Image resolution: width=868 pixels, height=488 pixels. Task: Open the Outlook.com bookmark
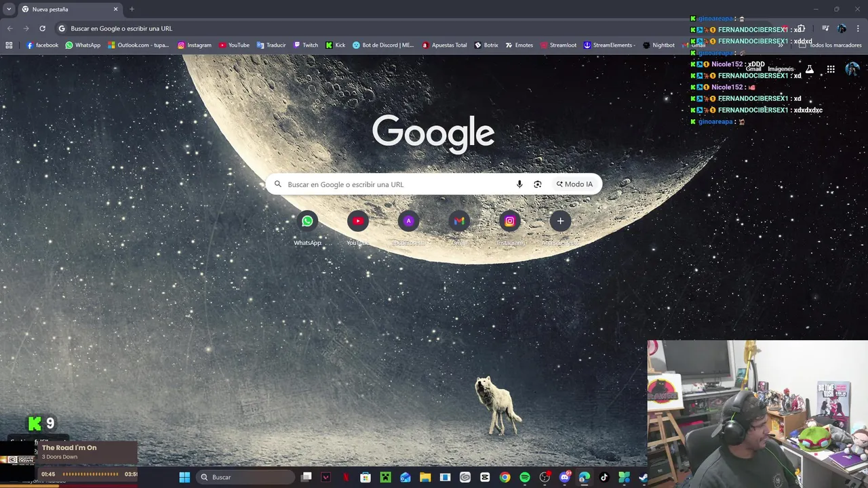click(138, 45)
